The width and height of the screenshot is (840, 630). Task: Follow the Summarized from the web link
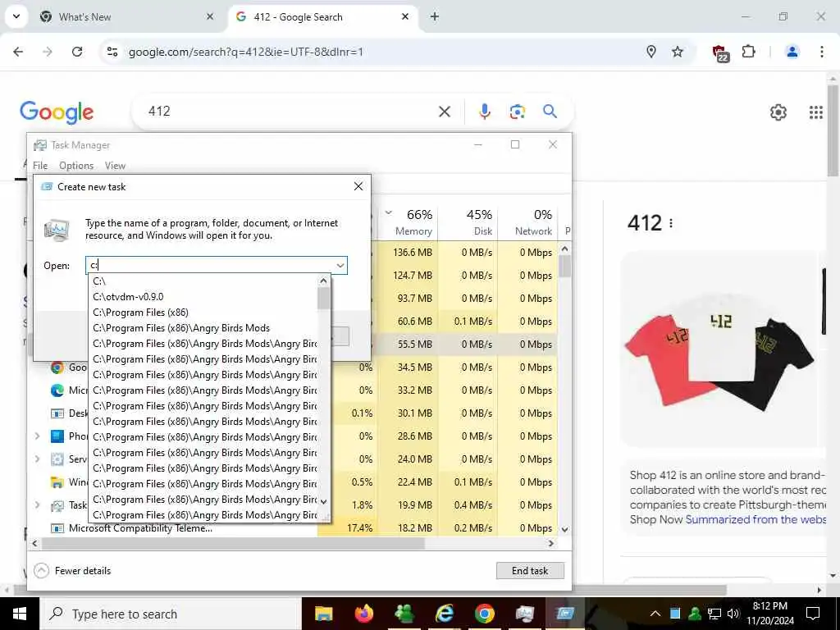click(756, 519)
